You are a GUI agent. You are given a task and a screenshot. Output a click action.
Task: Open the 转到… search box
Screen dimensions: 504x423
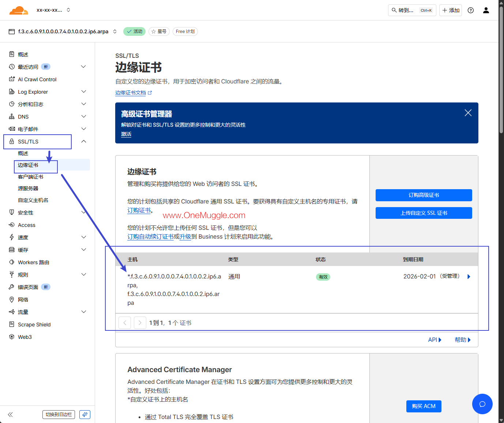[x=412, y=10]
